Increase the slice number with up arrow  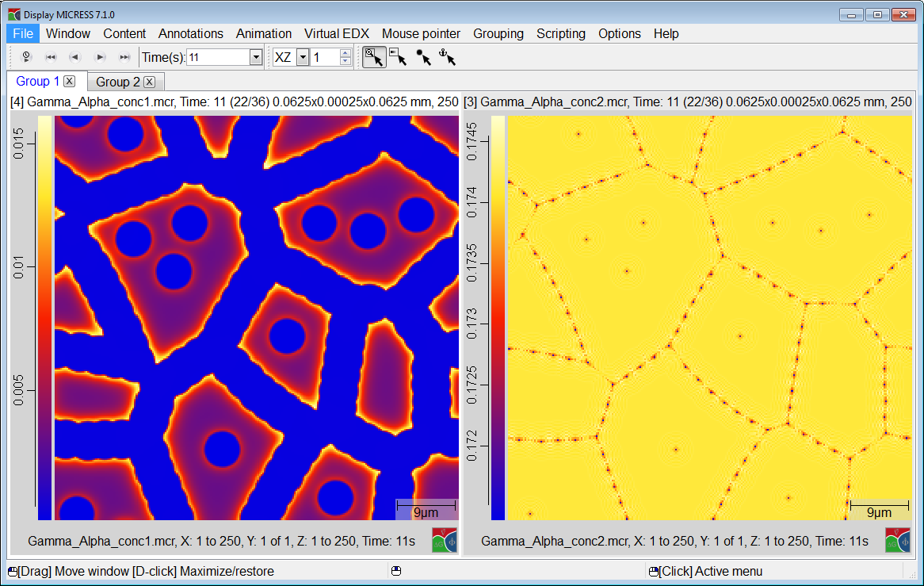346,53
